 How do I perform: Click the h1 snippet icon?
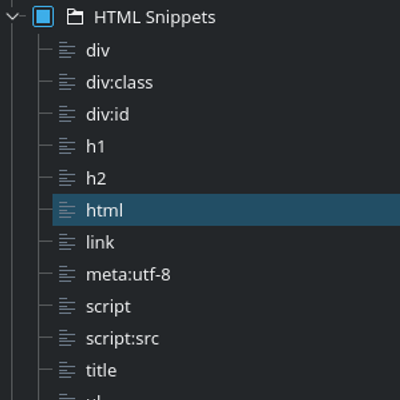(x=67, y=146)
